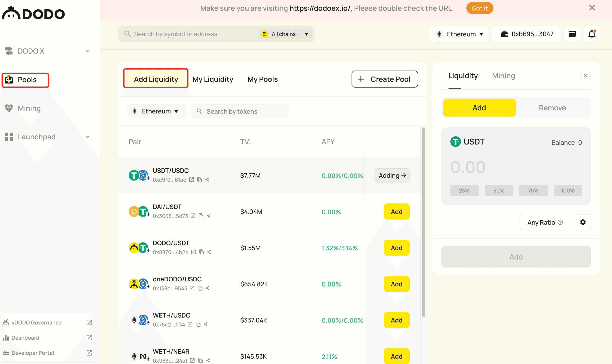Copy the oneDODO/USDC pool address

(x=200, y=288)
